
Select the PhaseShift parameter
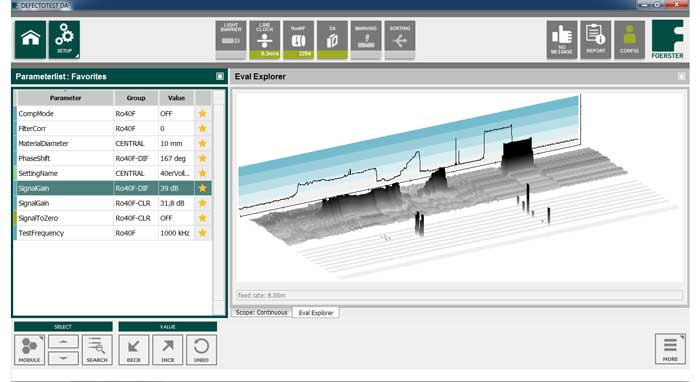[113, 158]
